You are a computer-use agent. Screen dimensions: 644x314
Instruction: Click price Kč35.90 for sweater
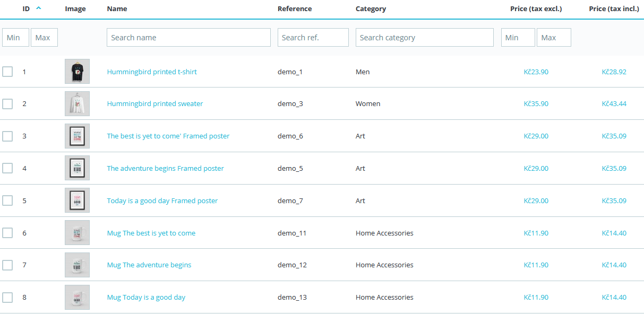(536, 104)
